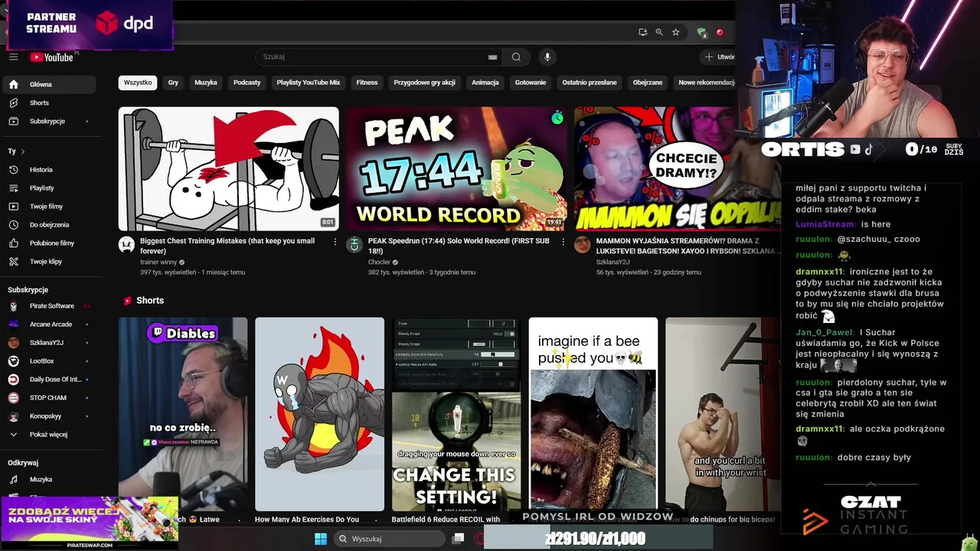This screenshot has height=551, width=980.
Task: Open the Windows Start button
Action: point(321,539)
